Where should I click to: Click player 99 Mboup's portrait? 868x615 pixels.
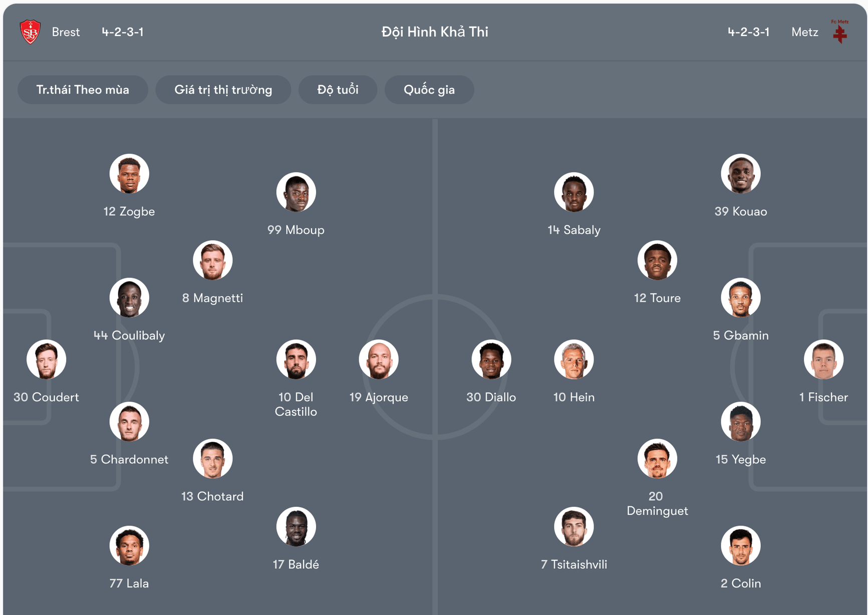click(x=296, y=192)
